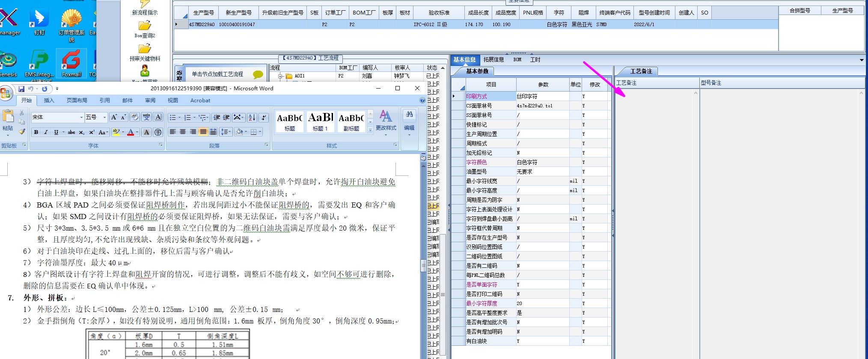The image size is (868, 359).
Task: Clear formatting with the eraser icon
Action: pos(135,117)
